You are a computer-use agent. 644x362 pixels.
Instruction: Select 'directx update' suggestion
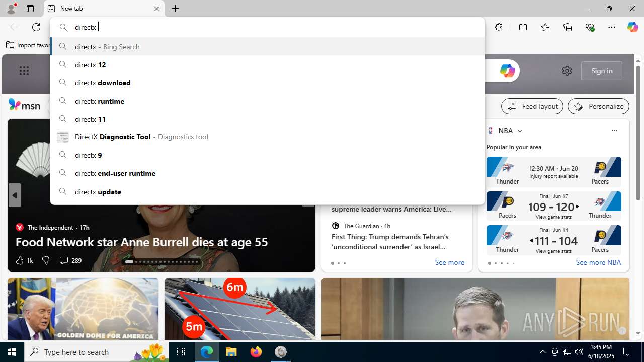pos(267,191)
